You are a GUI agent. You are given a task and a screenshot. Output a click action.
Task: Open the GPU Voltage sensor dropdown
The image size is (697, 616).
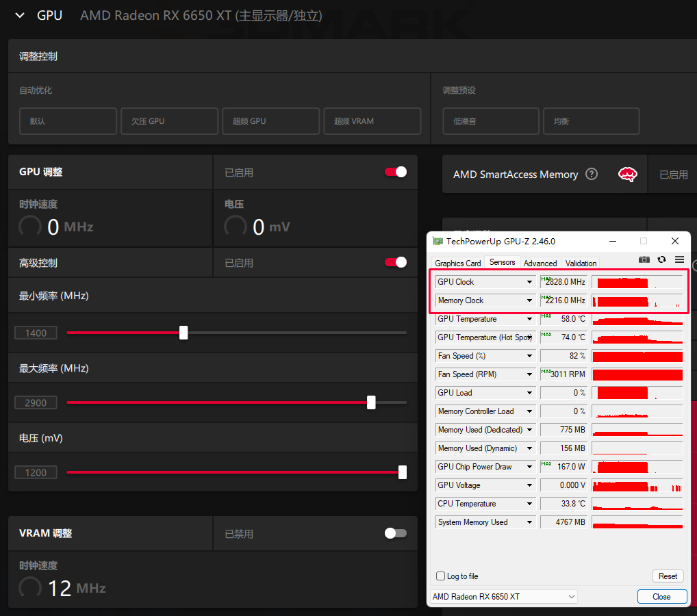click(529, 485)
